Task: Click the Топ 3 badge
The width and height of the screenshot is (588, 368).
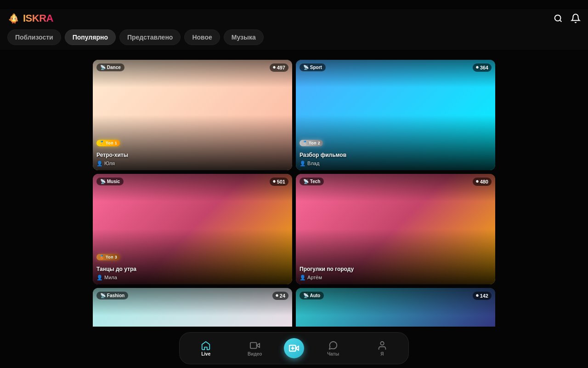Action: (108, 257)
